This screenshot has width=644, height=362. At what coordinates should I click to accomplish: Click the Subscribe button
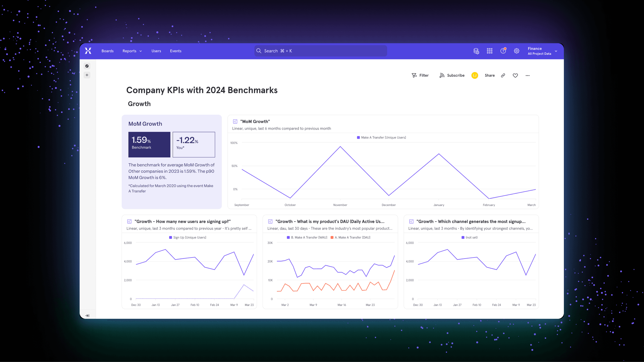452,75
